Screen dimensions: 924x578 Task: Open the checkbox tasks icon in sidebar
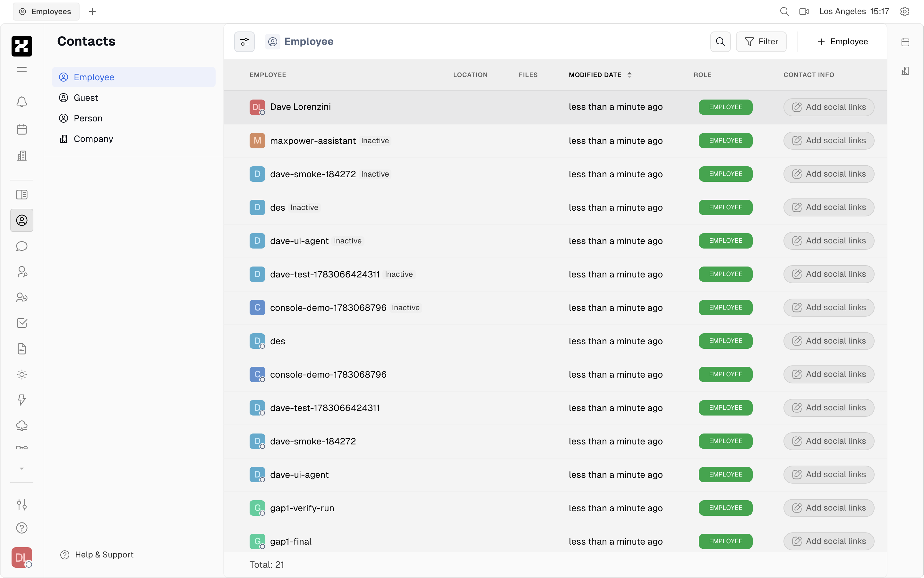[22, 323]
